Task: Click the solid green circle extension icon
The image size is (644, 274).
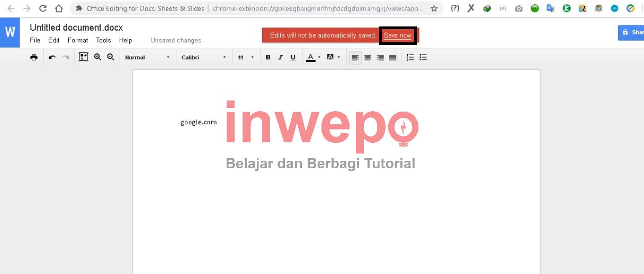Action: pyautogui.click(x=535, y=8)
